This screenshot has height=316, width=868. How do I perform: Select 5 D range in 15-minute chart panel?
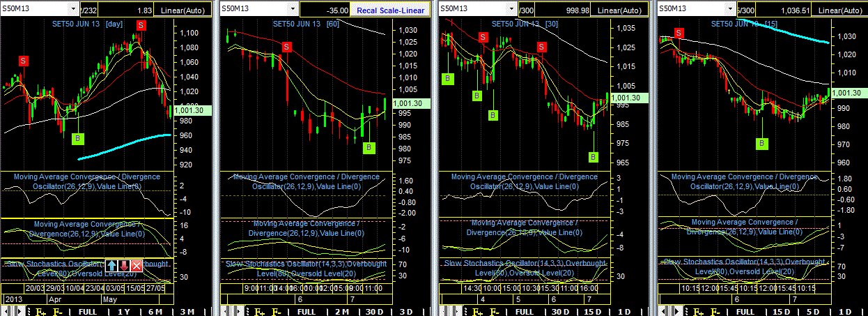coord(814,311)
